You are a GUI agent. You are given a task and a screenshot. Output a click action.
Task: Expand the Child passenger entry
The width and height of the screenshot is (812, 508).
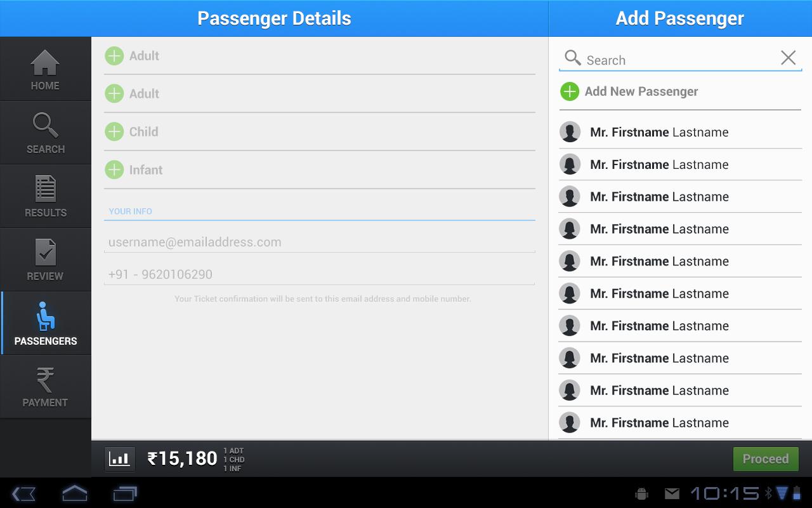tap(114, 131)
